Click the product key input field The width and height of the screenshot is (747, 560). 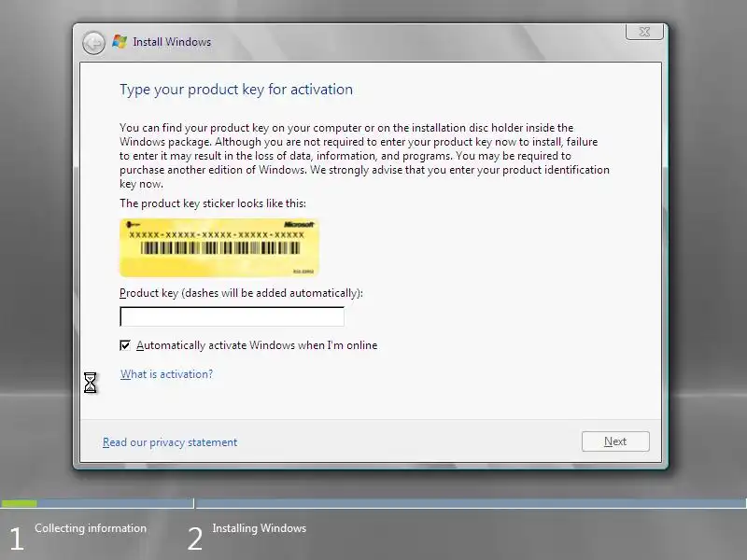point(232,316)
